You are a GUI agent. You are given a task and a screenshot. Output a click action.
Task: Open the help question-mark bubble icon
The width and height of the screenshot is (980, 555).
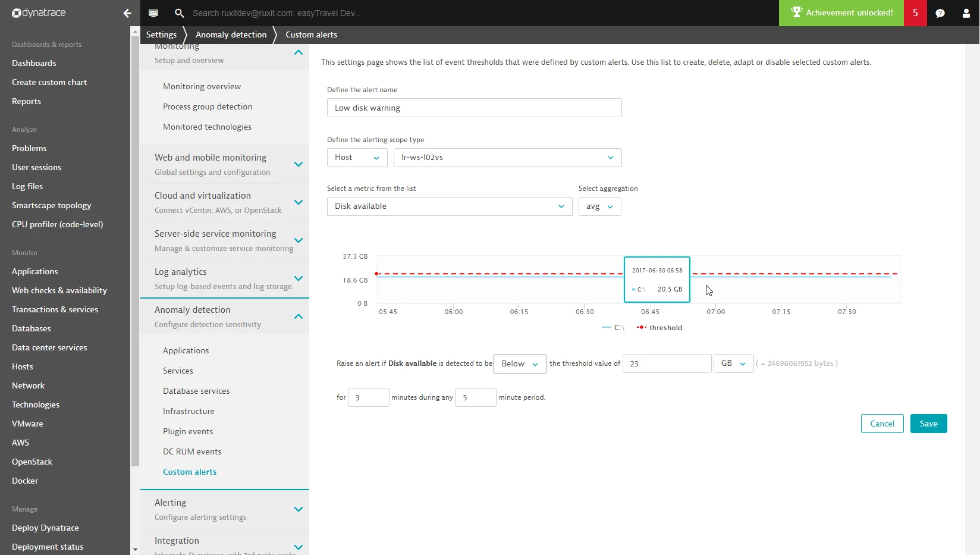point(940,12)
